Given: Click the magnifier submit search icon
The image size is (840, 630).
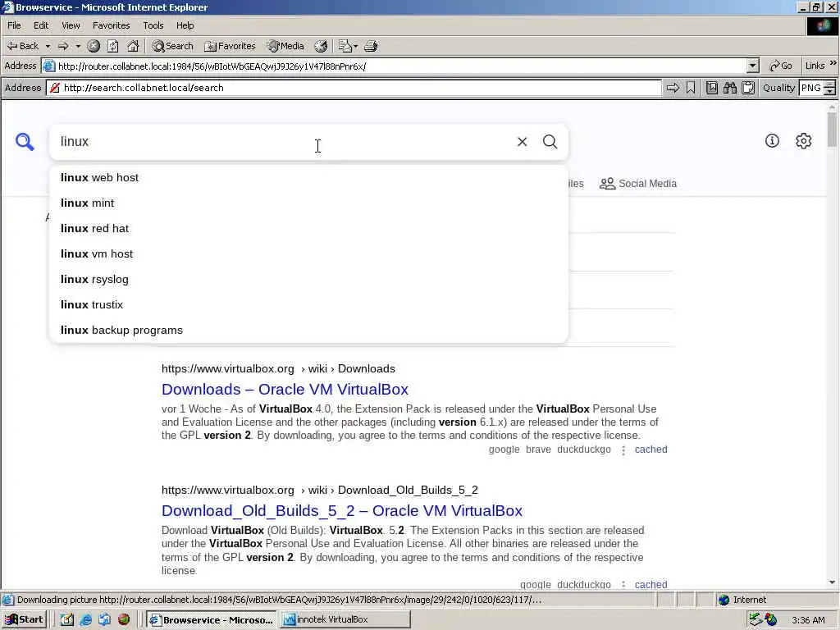Looking at the screenshot, I should [550, 141].
